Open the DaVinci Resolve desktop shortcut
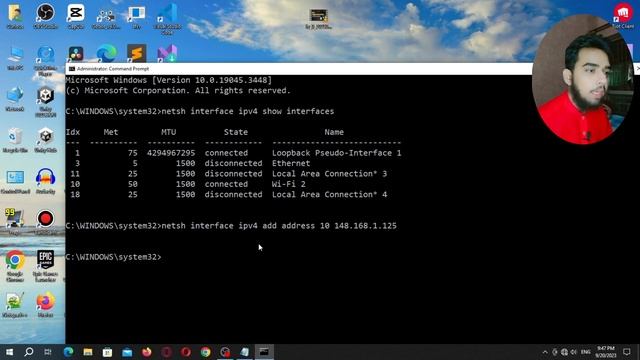 pyautogui.click(x=76, y=54)
